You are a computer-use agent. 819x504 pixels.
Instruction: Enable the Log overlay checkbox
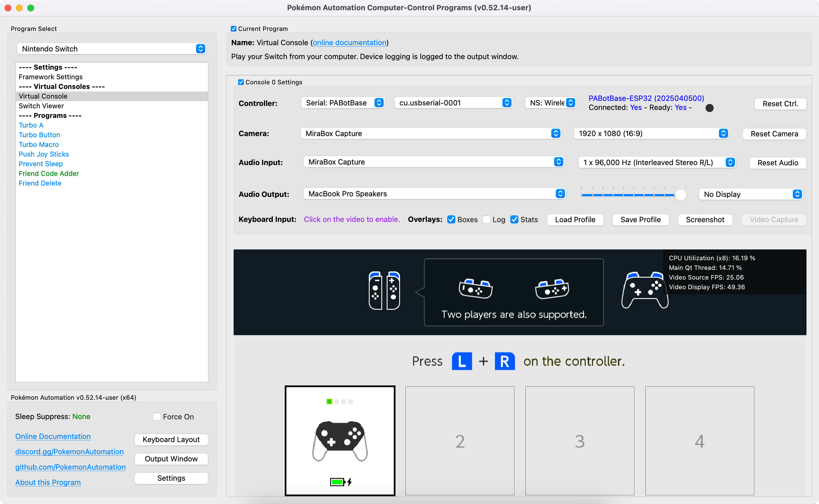point(487,219)
